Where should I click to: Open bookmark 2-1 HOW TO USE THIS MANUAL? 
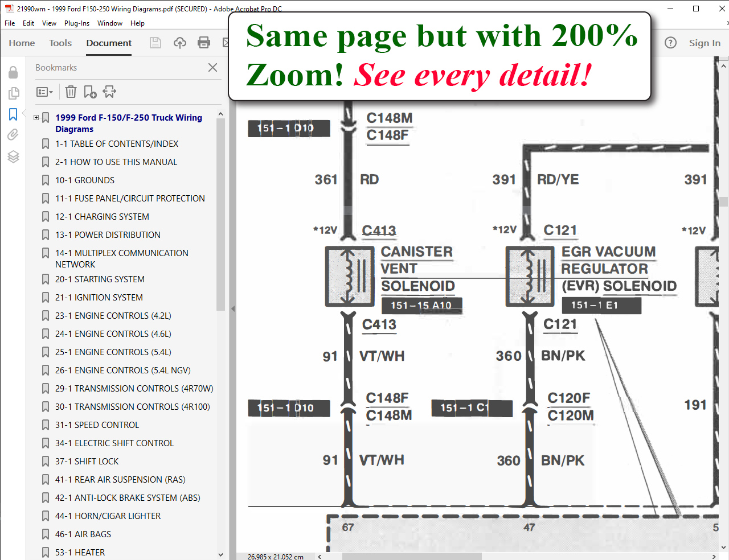116,162
